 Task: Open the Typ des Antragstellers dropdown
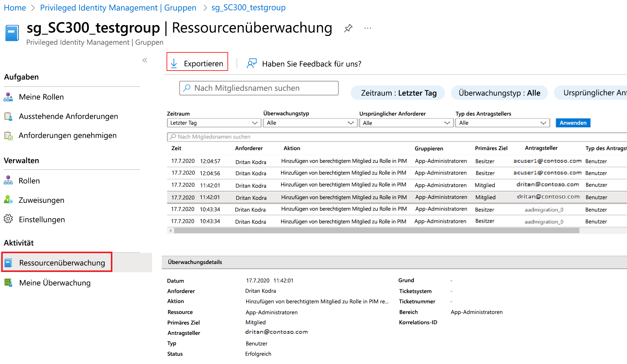(503, 123)
